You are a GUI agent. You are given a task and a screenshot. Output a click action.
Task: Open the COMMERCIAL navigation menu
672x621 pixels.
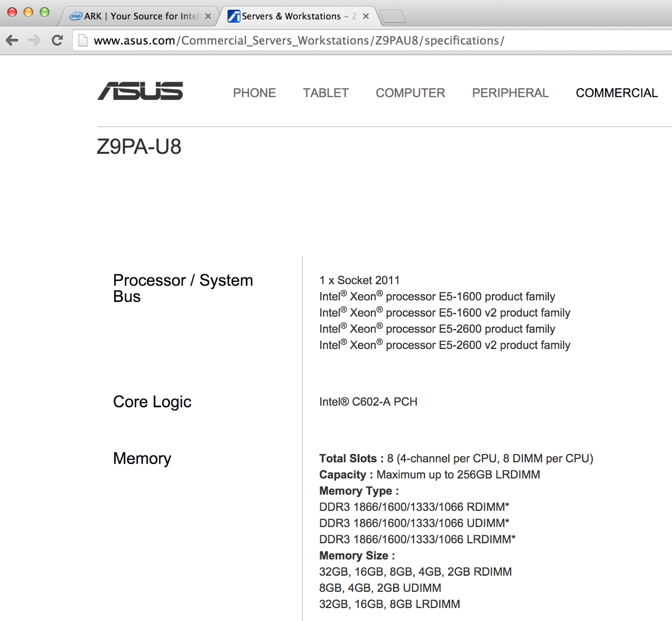click(x=617, y=93)
